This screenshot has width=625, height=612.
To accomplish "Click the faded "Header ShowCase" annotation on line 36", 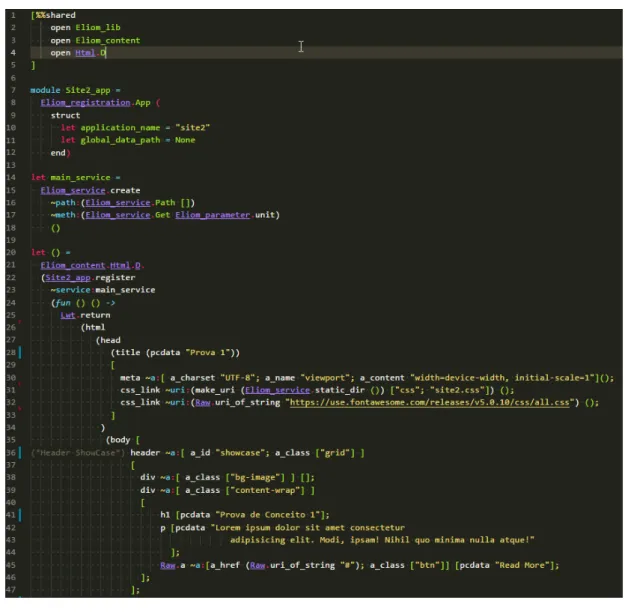I will click(78, 453).
